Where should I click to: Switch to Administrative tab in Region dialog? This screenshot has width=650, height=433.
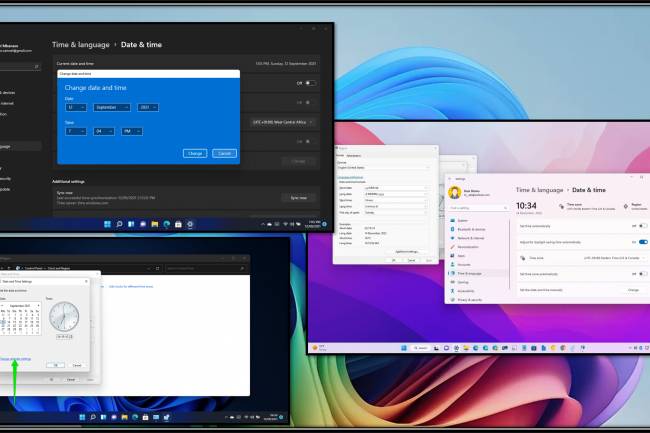point(354,156)
